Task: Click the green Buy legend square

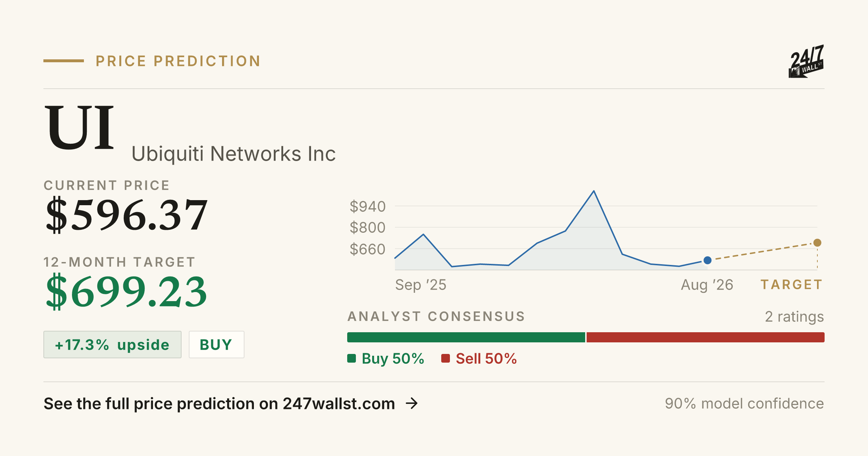Action: point(352,358)
